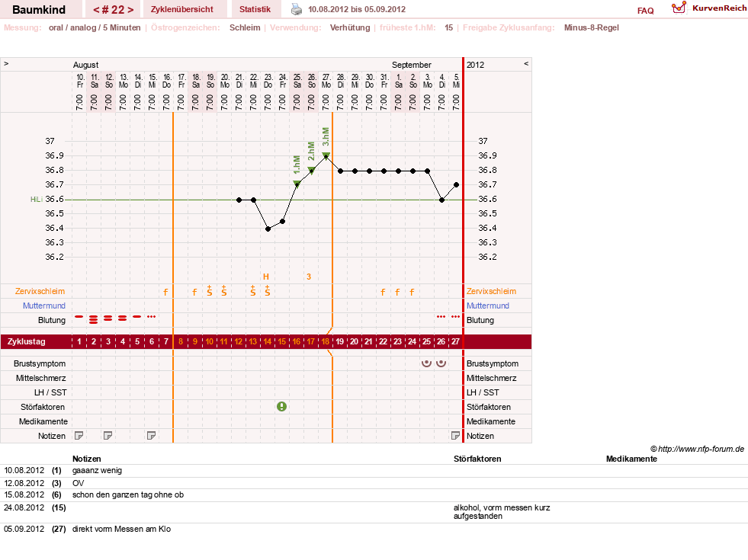The width and height of the screenshot is (748, 560).
Task: Click the bleeding mark on August 11
Action: [94, 319]
